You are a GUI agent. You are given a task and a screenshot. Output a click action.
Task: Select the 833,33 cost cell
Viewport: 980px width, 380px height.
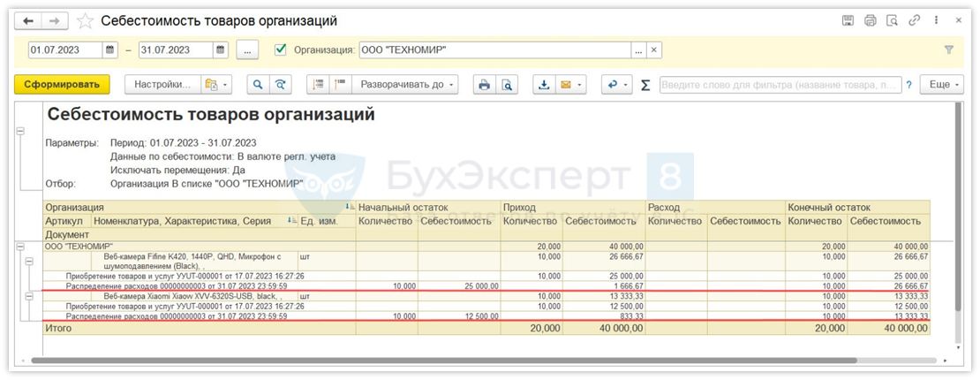[604, 316]
